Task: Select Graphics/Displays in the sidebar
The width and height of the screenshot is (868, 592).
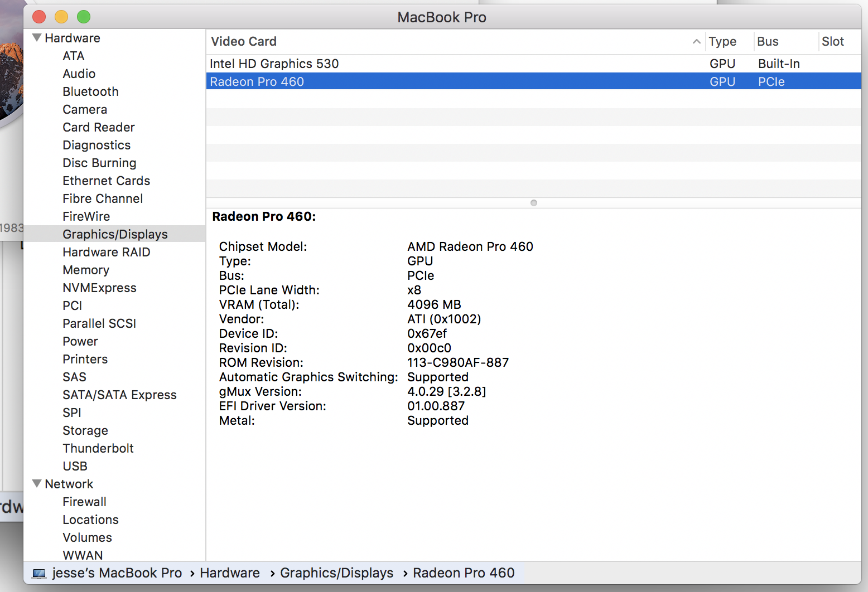Action: click(114, 234)
